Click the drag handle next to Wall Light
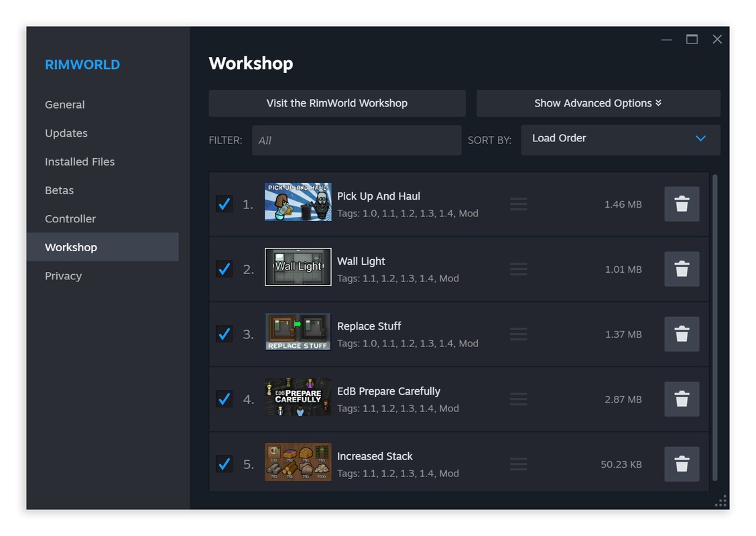This screenshot has width=756, height=536. pos(518,269)
